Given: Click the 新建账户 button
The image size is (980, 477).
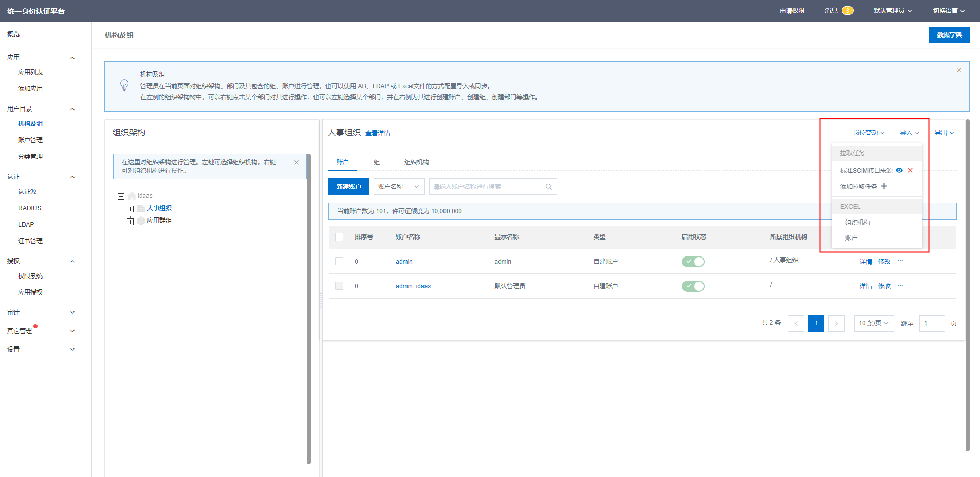Looking at the screenshot, I should click(x=348, y=187).
